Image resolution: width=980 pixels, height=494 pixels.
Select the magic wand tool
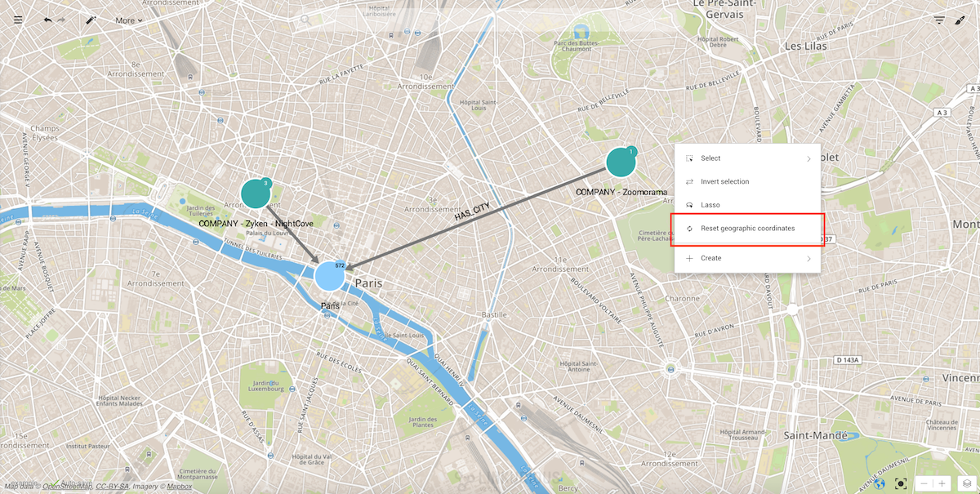pos(91,20)
